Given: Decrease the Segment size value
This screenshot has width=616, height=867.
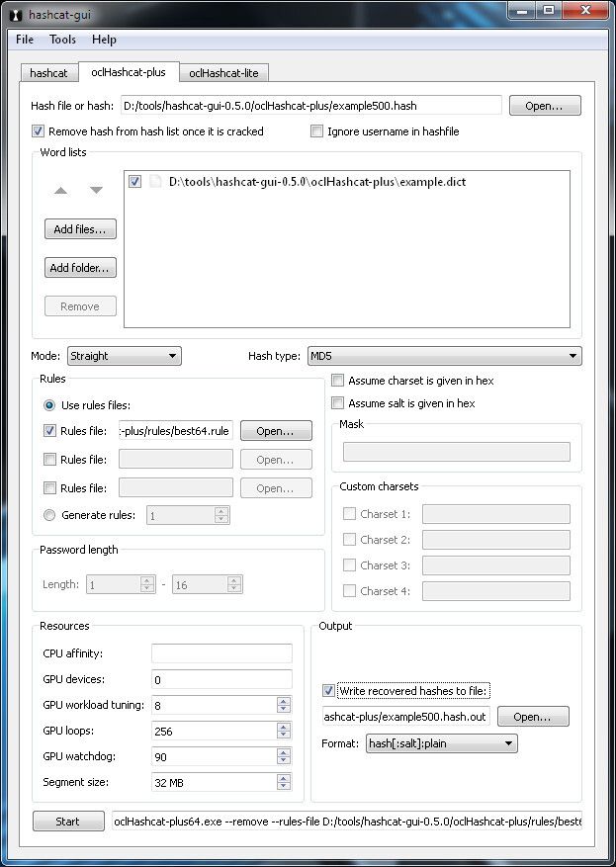Looking at the screenshot, I should click(284, 787).
